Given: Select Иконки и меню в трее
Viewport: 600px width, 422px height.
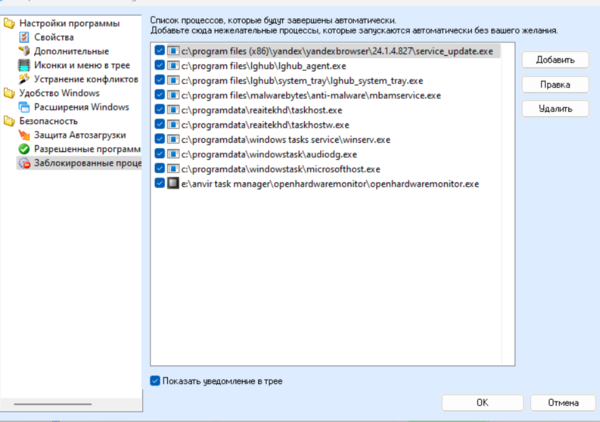Looking at the screenshot, I should point(82,65).
